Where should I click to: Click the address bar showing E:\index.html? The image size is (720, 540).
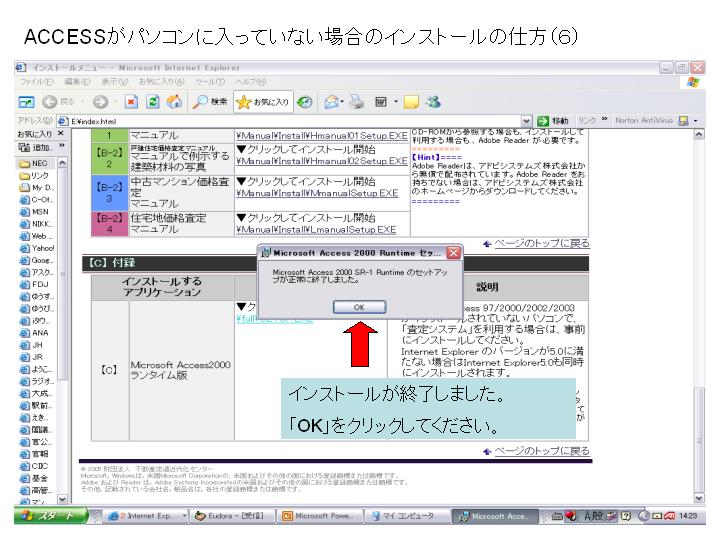tap(294, 121)
